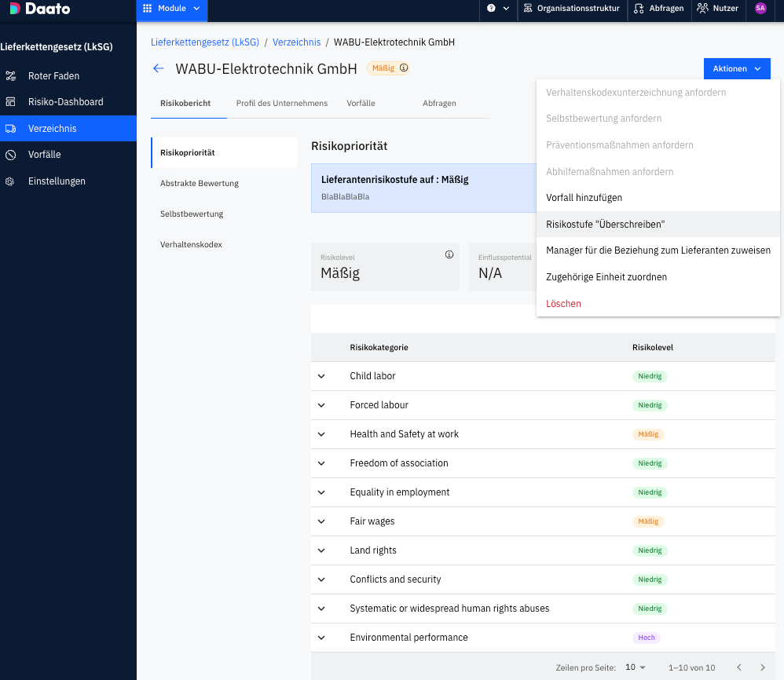Open Risiko-Dashboard from sidebar
Screen dimensions: 784x680
pyautogui.click(x=65, y=102)
